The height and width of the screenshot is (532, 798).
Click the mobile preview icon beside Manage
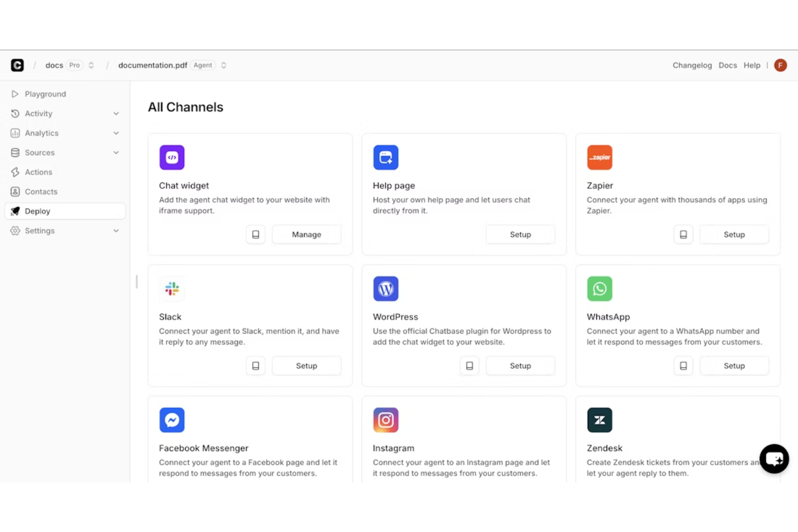[256, 234]
